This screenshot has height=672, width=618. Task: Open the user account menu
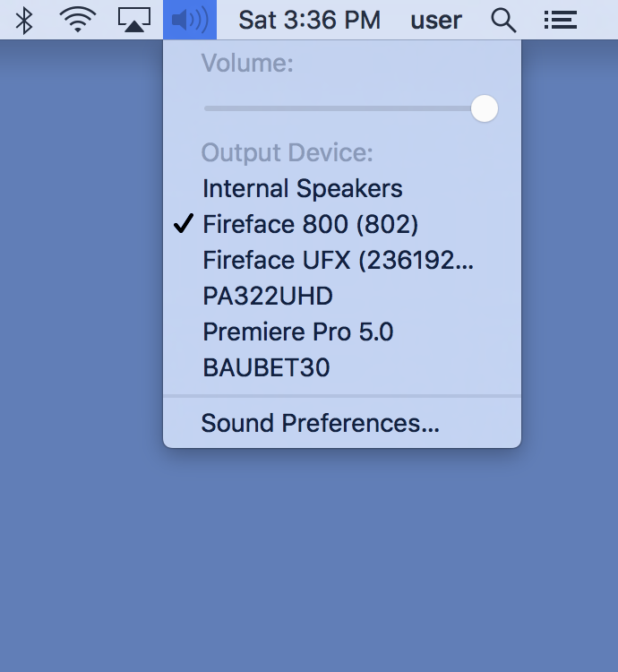(x=436, y=20)
